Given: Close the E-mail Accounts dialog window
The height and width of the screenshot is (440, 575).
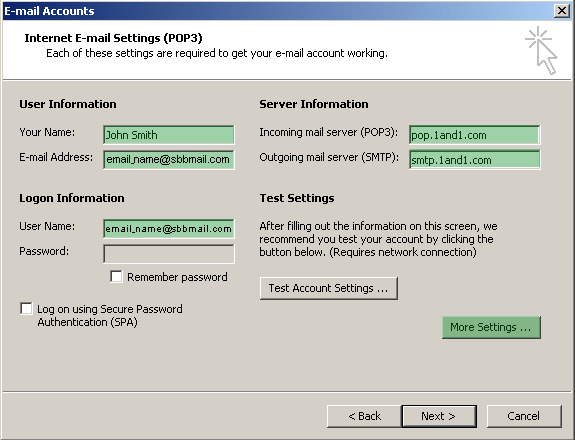Looking at the screenshot, I should tap(562, 11).
